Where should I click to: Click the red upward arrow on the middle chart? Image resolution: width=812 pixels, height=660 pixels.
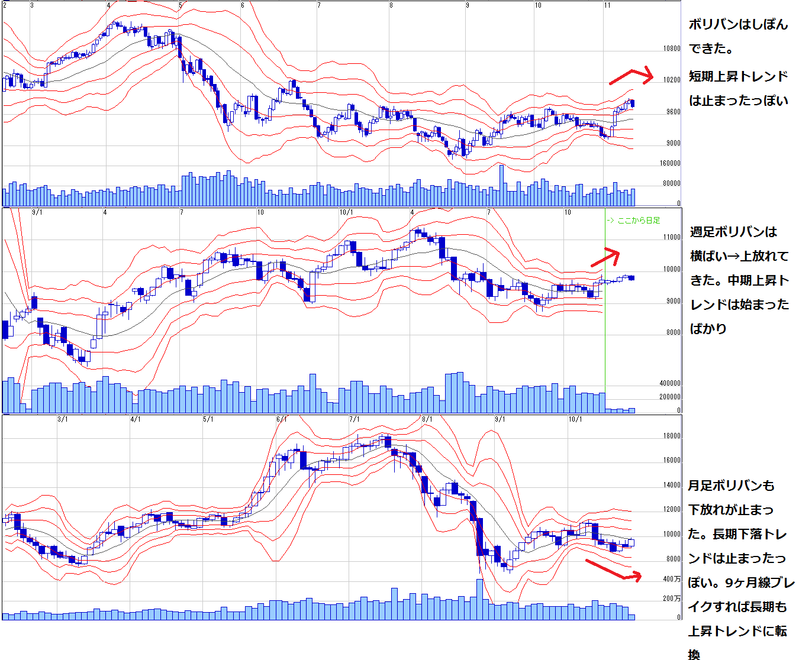coord(605,257)
